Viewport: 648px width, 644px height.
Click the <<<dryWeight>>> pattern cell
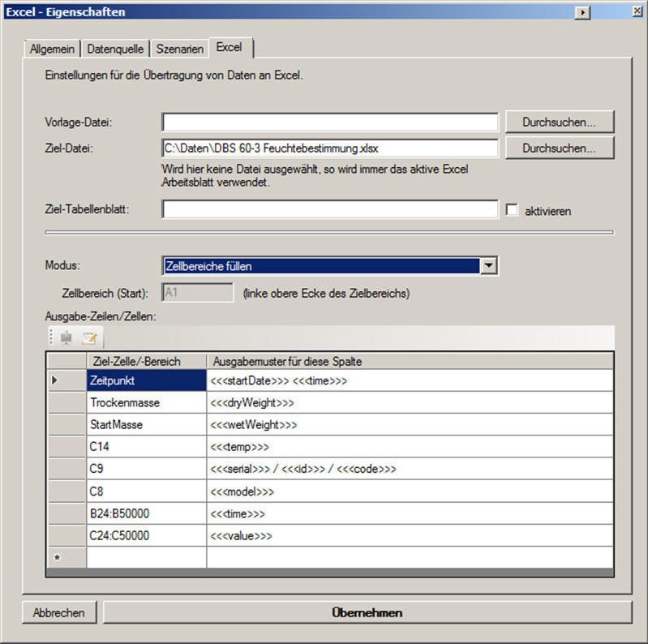410,402
